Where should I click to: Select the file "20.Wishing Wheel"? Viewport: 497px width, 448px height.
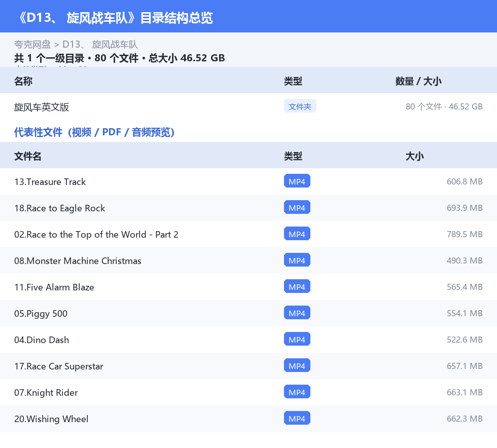[x=51, y=419]
